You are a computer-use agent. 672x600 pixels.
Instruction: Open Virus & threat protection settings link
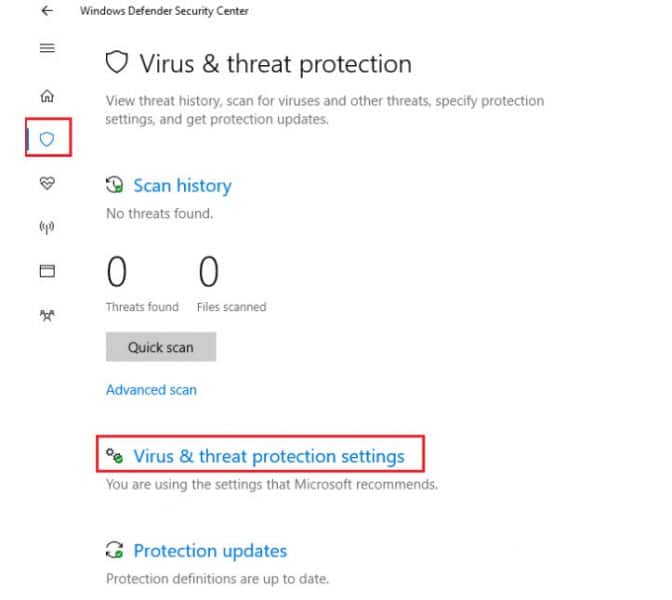(269, 456)
